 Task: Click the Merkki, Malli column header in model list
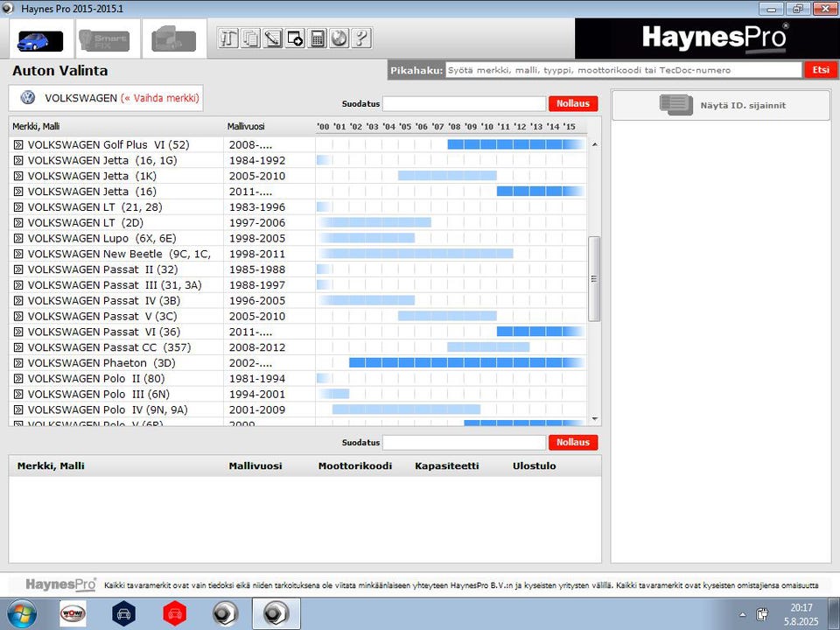(x=36, y=126)
